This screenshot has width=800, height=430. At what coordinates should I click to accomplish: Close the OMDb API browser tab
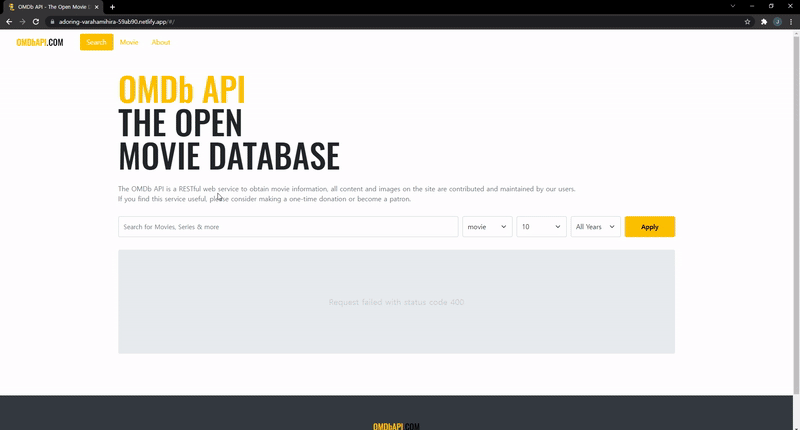pos(96,7)
